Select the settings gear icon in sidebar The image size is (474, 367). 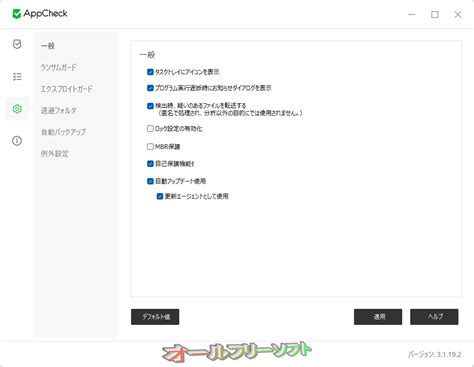point(17,109)
